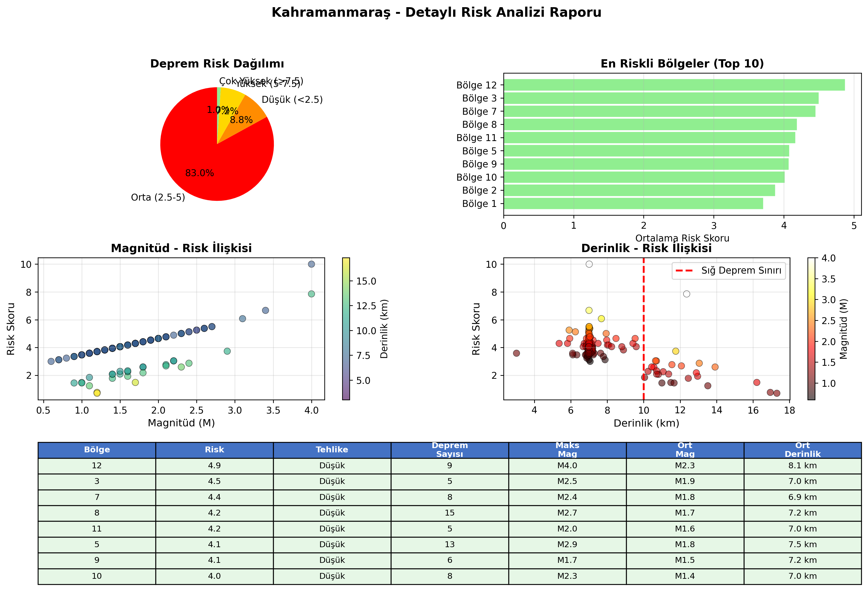The height and width of the screenshot is (591, 868).
Task: Select the M2.5 Maks Mag cell
Action: click(x=567, y=482)
